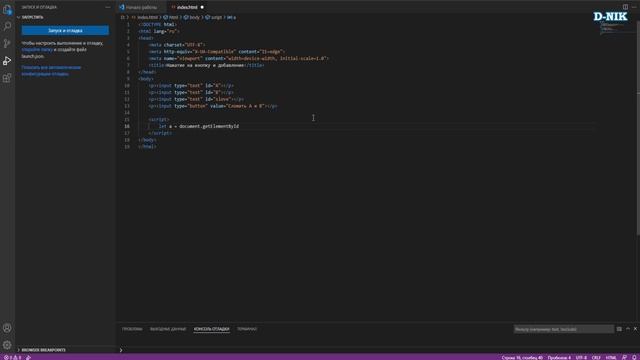Clear the debug console icon
This screenshot has width=640, height=360.
pyautogui.click(x=619, y=329)
